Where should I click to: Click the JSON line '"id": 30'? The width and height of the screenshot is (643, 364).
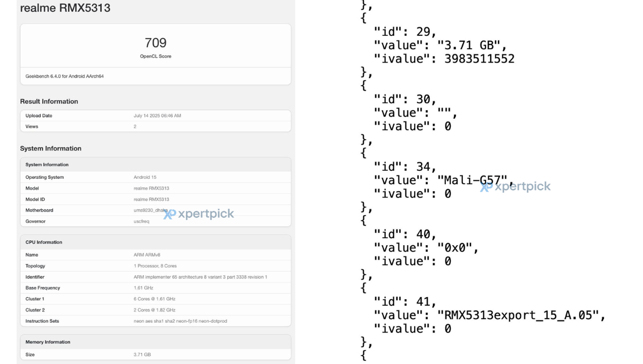[405, 99]
